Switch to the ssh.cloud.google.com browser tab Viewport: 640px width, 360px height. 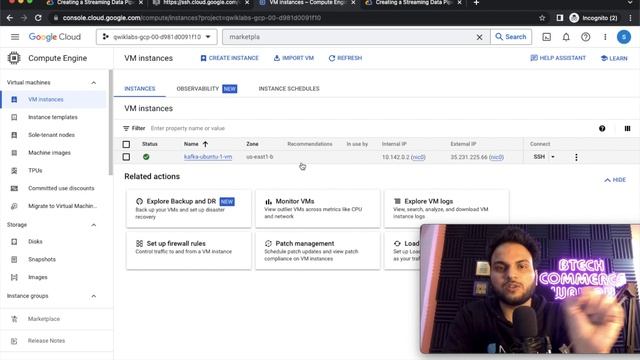point(200,3)
